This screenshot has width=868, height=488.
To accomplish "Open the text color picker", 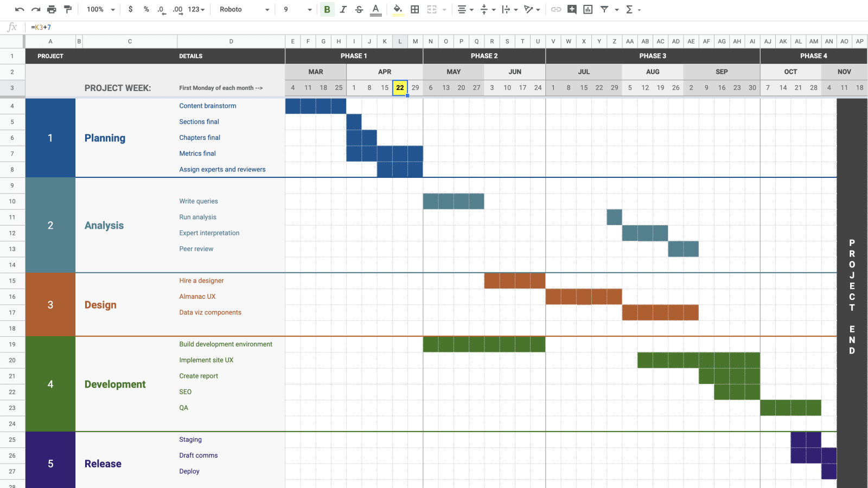I will 375,9.
